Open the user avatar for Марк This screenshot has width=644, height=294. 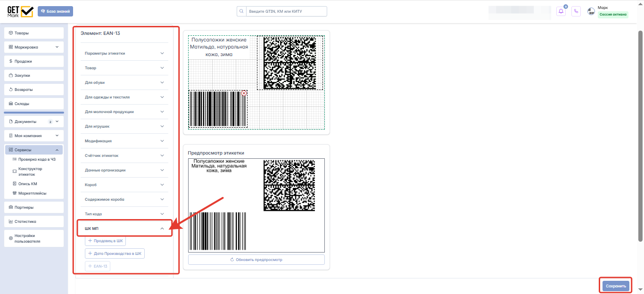coord(591,11)
